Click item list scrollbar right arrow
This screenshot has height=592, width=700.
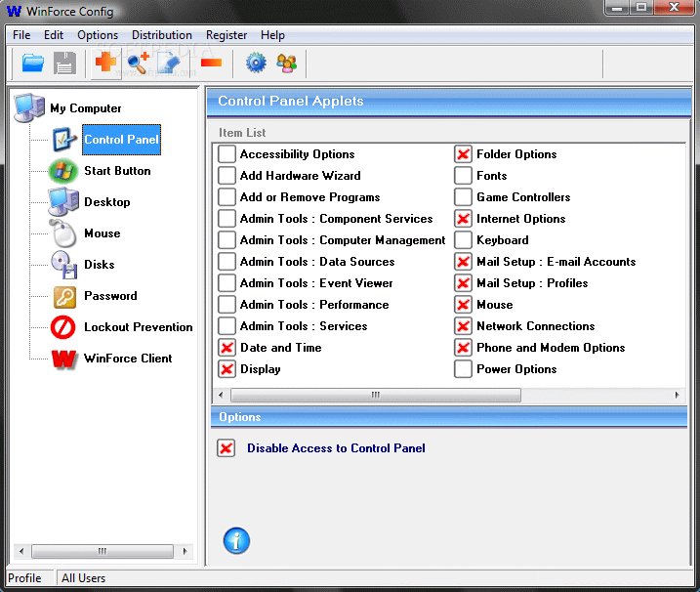677,395
